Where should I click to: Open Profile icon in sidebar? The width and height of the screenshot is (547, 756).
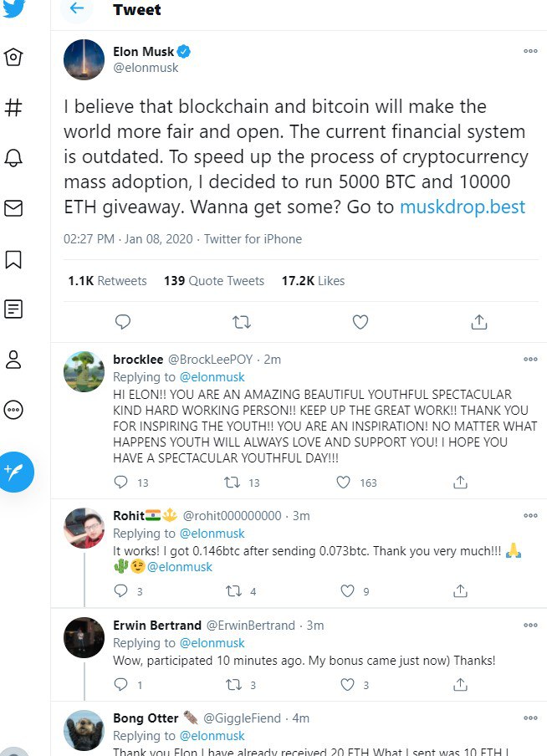point(13,360)
